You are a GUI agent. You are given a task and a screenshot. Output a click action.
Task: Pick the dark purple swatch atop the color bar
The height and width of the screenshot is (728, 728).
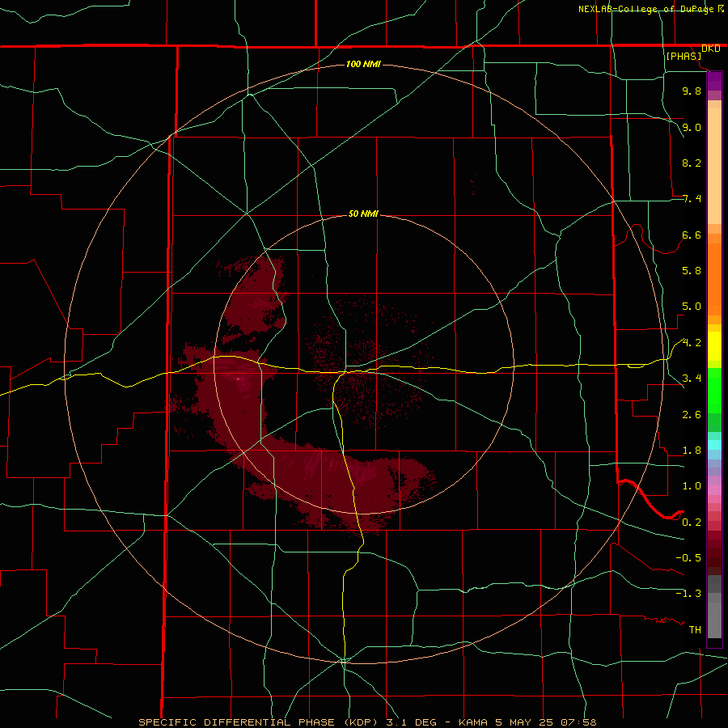click(714, 77)
